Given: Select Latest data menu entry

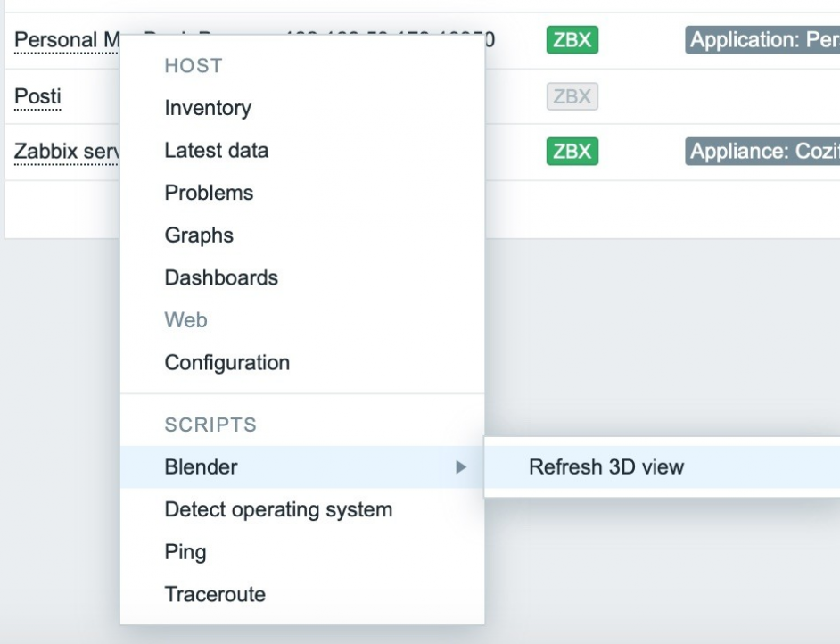Looking at the screenshot, I should pos(216,151).
